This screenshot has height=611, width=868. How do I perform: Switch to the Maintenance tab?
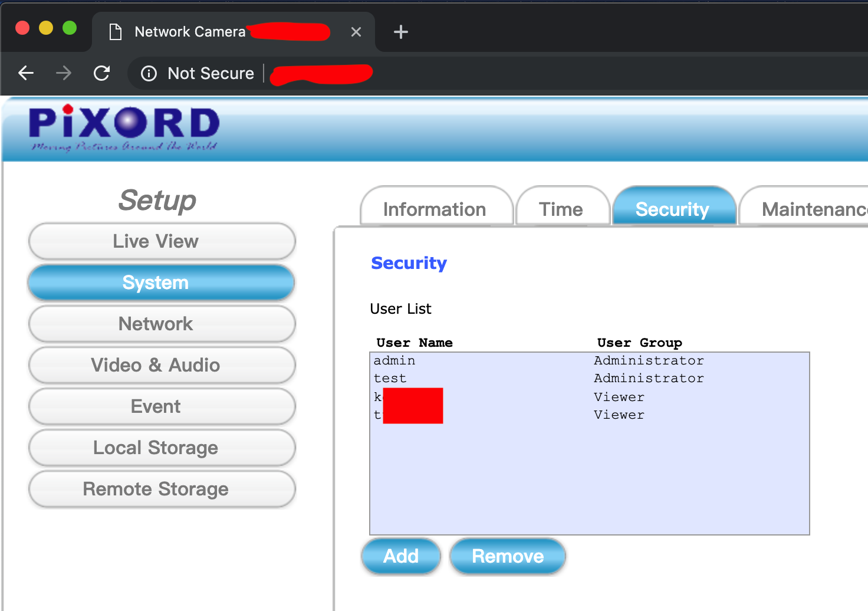[804, 207]
